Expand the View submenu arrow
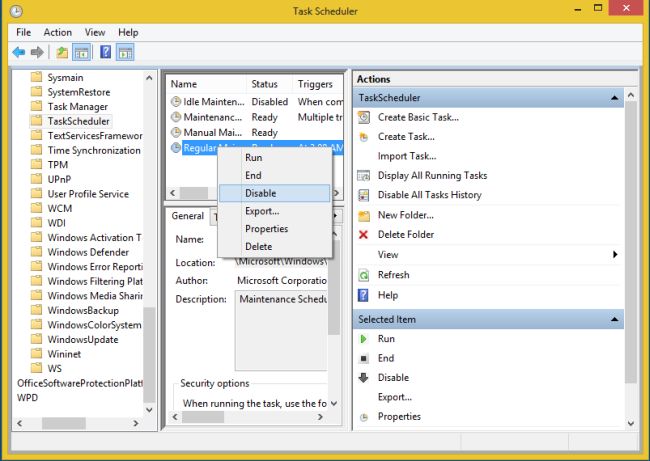Viewport: 650px width, 461px height. coord(615,255)
